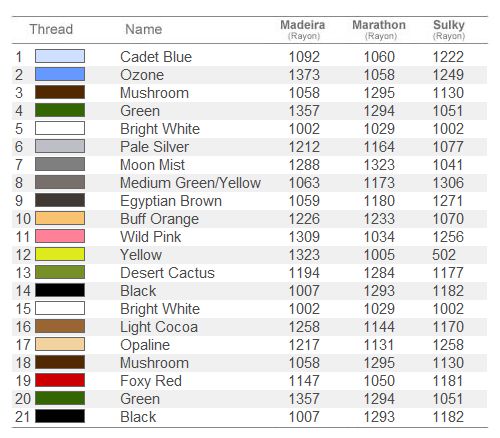Click thread number 21 Black swatch

[x=60, y=416]
